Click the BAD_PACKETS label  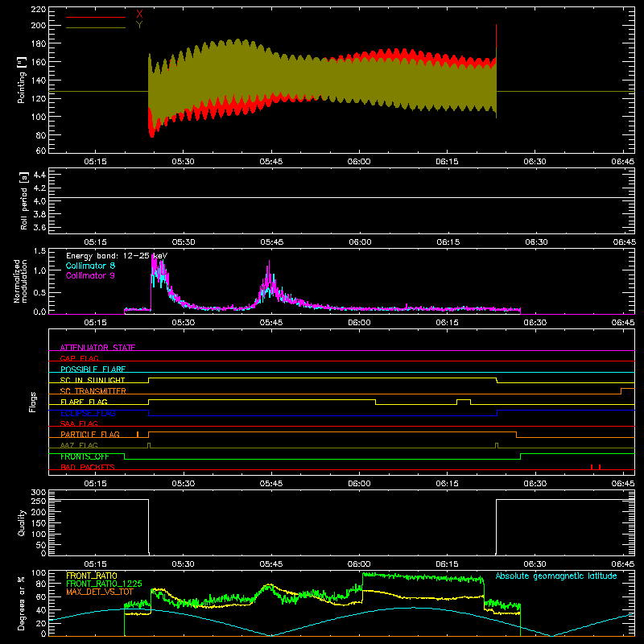pos(88,467)
